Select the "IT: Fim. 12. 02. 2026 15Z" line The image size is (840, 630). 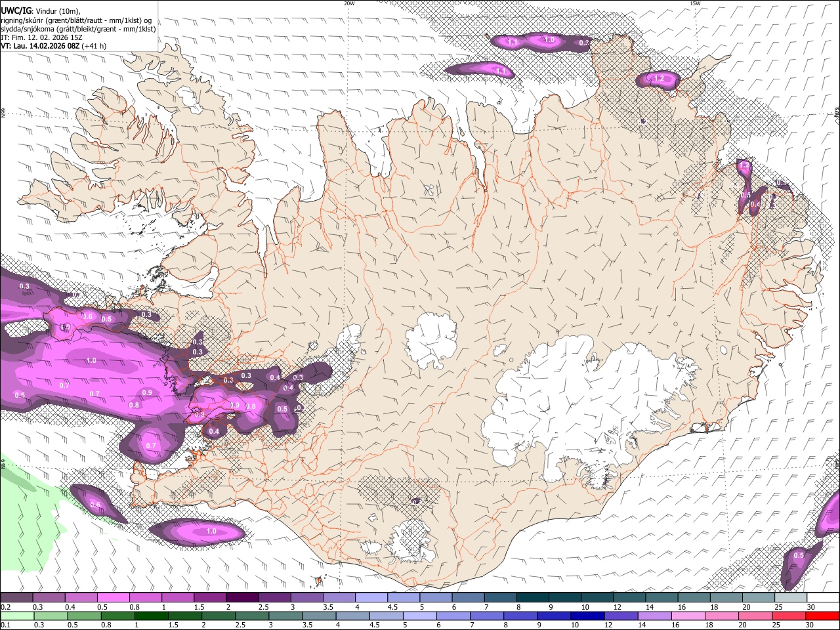[41, 37]
